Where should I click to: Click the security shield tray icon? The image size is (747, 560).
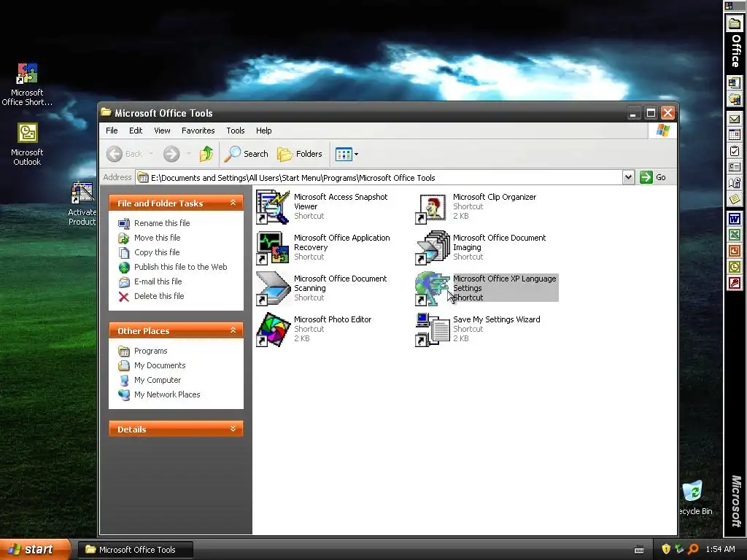click(x=665, y=549)
